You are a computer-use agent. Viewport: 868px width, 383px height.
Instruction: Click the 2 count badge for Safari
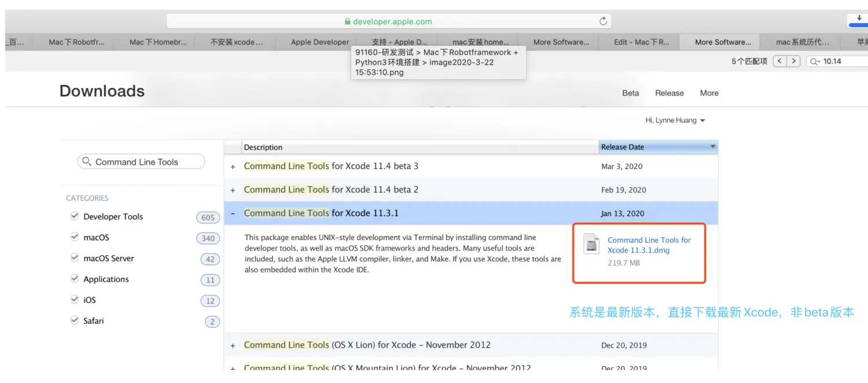click(212, 322)
